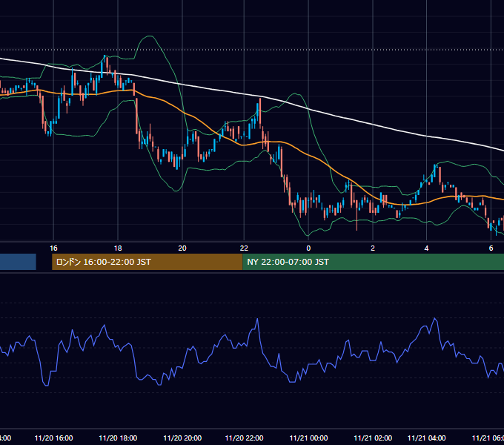Click the hour label 16 on upper axis

tap(53, 248)
